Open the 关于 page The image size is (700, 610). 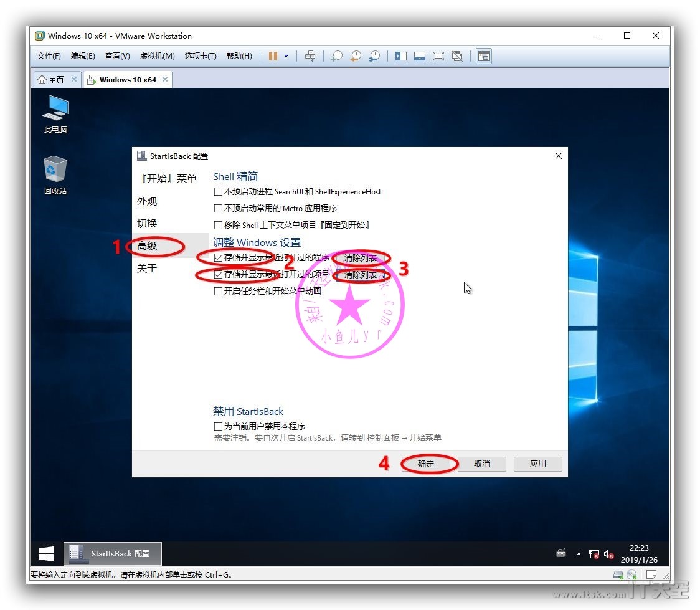148,268
